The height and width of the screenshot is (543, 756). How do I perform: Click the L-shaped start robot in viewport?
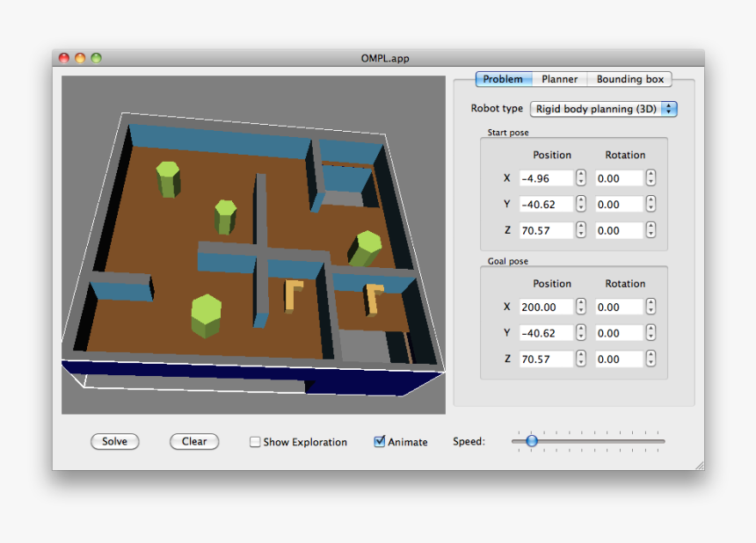pos(289,297)
